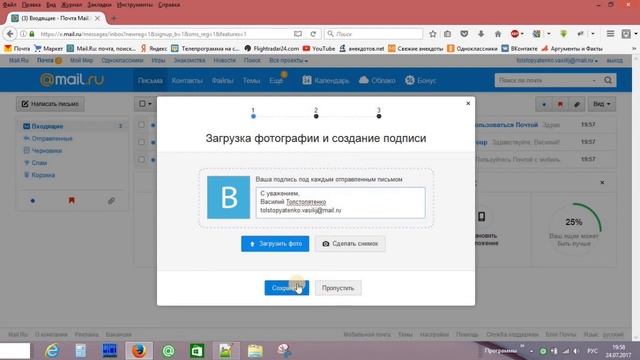
Task: Open the YouTube bookmark
Action: tap(319, 48)
